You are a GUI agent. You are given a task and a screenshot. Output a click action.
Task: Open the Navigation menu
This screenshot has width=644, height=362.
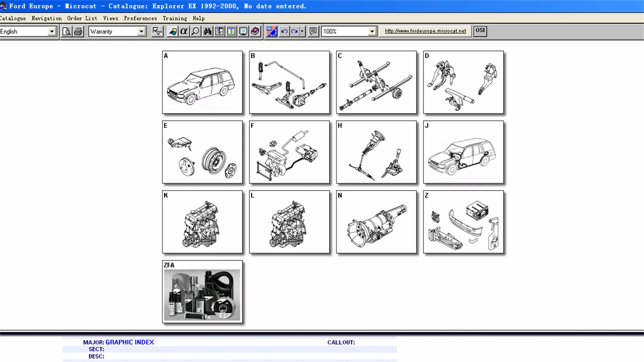tap(46, 18)
